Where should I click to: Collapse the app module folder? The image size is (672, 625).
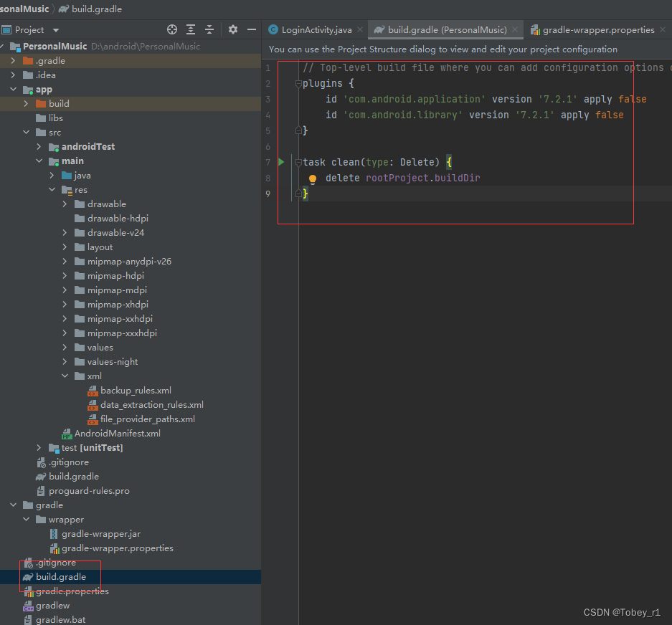(x=13, y=89)
